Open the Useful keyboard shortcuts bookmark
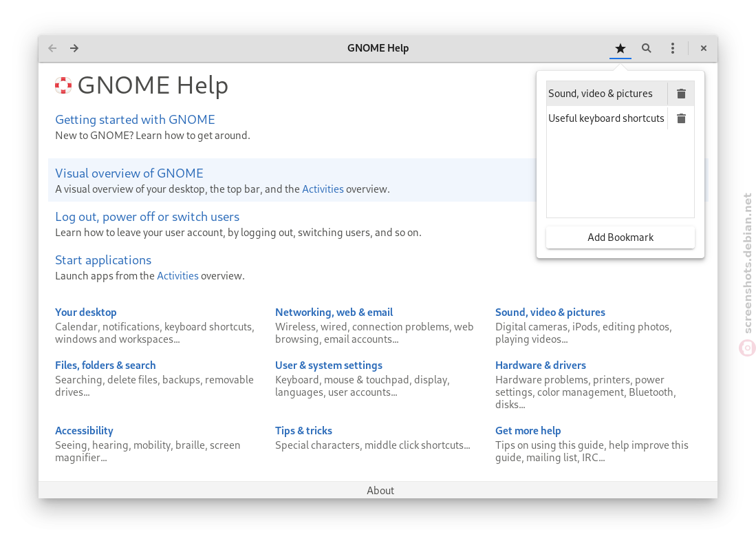This screenshot has height=541, width=756. pyautogui.click(x=606, y=118)
